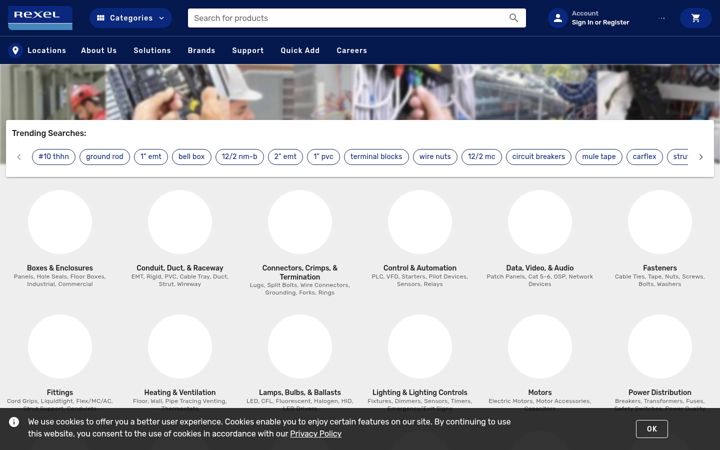Open the Brands menu
The width and height of the screenshot is (720, 450).
click(x=201, y=51)
